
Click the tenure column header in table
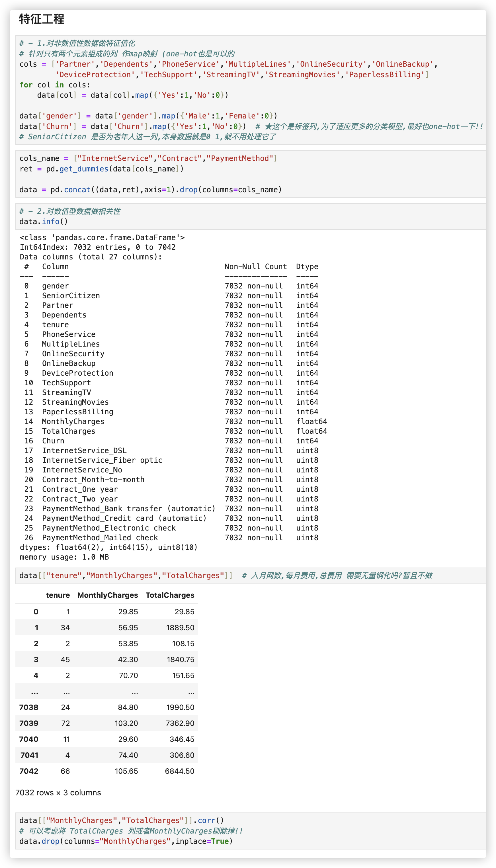(58, 595)
